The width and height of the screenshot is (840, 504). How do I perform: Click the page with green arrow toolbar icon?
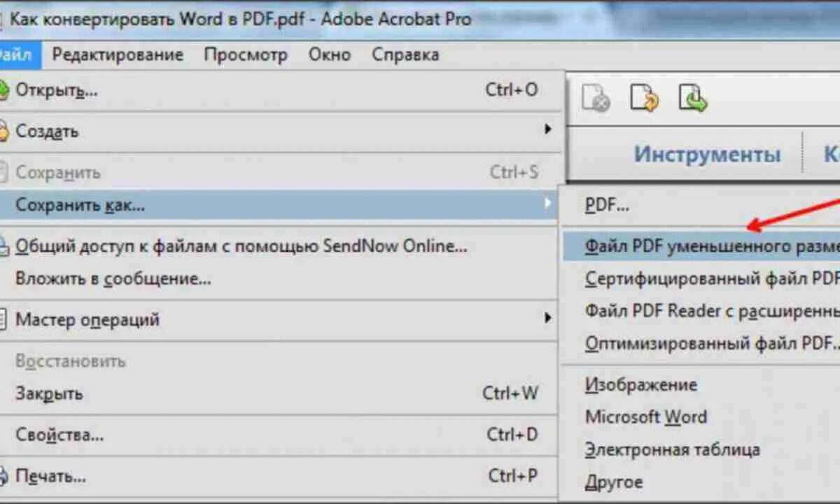693,98
